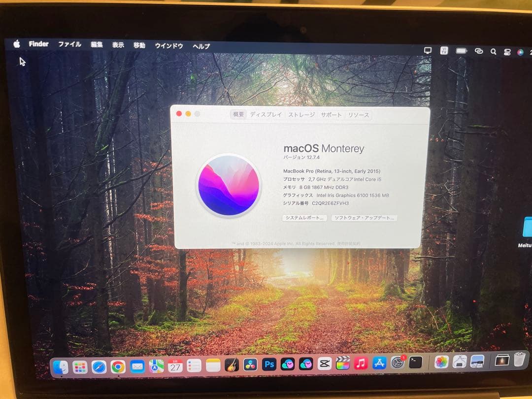Open the ヘルプ menu

pos(201,46)
